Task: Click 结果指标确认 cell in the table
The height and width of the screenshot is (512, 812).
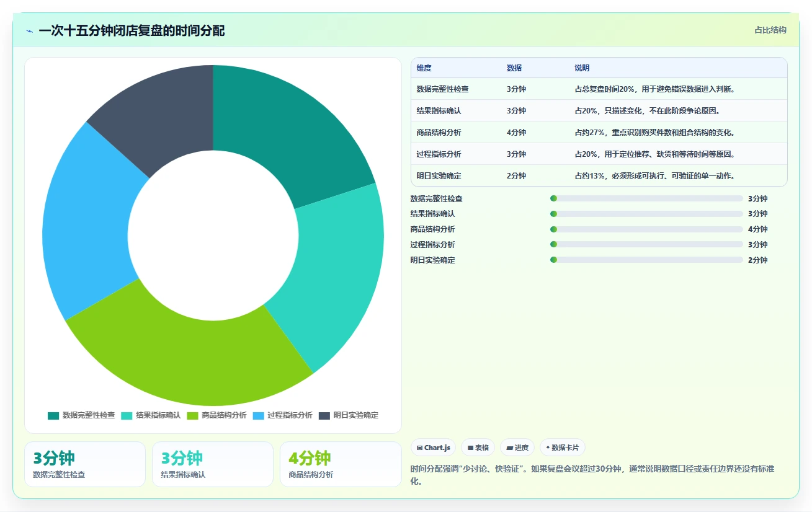Action: (x=439, y=111)
